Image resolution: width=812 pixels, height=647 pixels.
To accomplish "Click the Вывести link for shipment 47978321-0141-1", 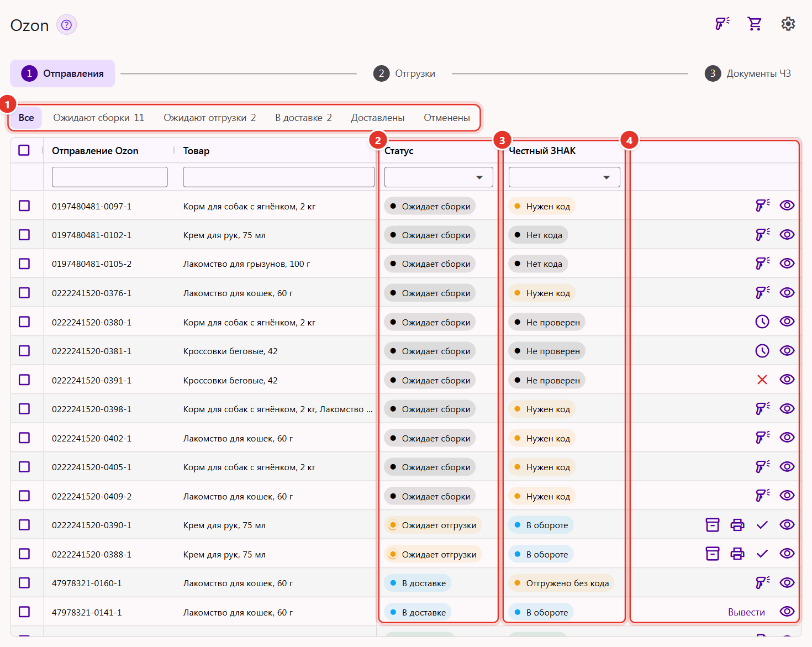I will 746,612.
